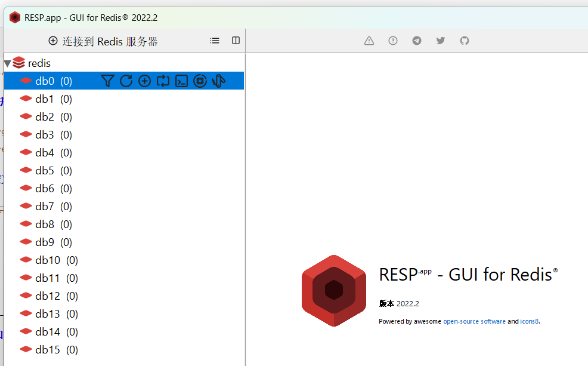Select db9 database row
The width and height of the screenshot is (588, 366).
(x=124, y=242)
